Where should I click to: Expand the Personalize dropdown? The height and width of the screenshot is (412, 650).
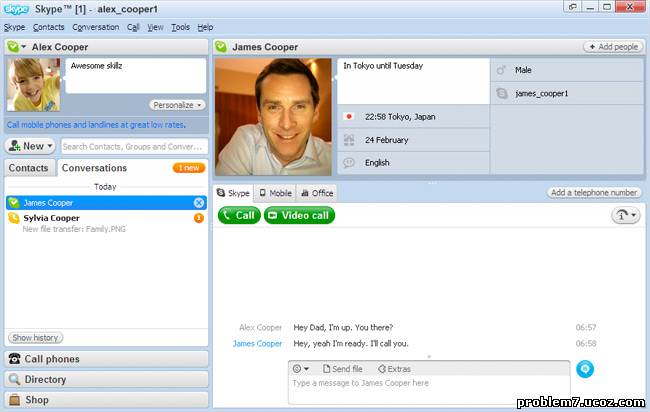pyautogui.click(x=178, y=104)
